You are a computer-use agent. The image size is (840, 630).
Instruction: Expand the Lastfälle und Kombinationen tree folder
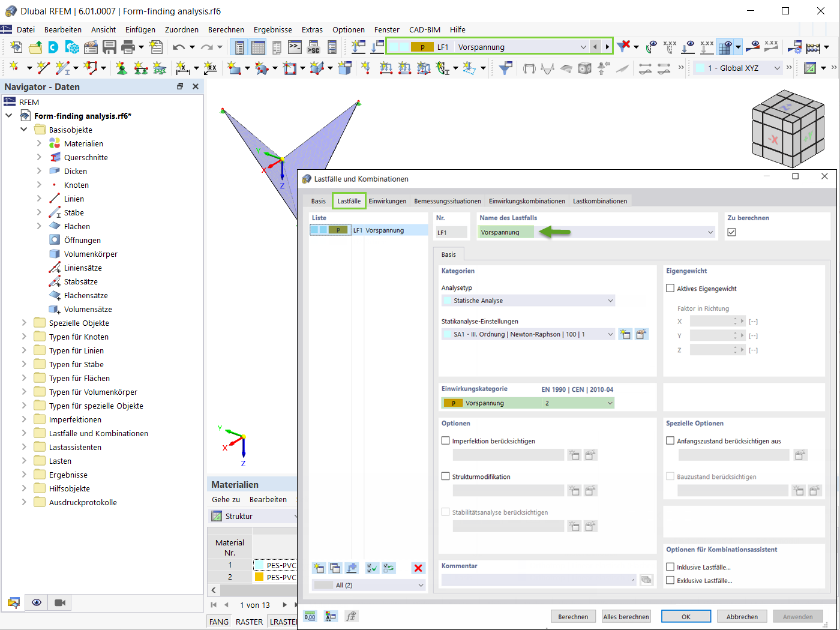(24, 433)
